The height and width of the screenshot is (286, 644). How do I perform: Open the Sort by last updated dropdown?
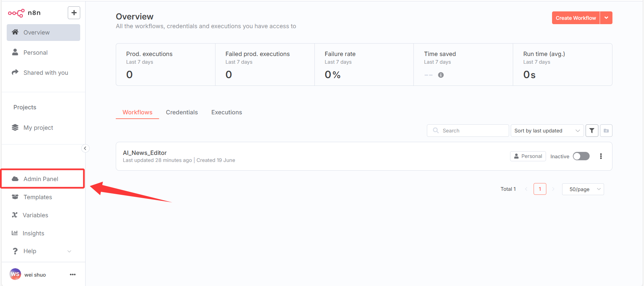pyautogui.click(x=547, y=131)
